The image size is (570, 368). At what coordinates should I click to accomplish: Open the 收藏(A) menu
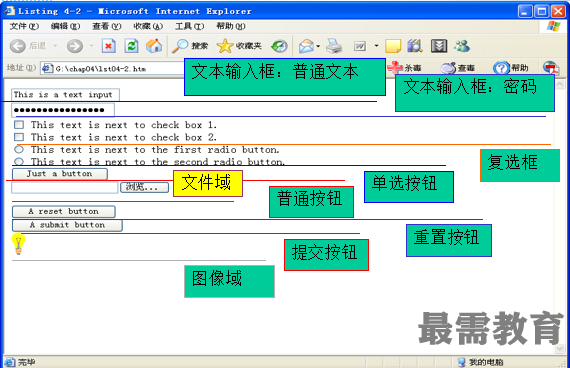[148, 26]
